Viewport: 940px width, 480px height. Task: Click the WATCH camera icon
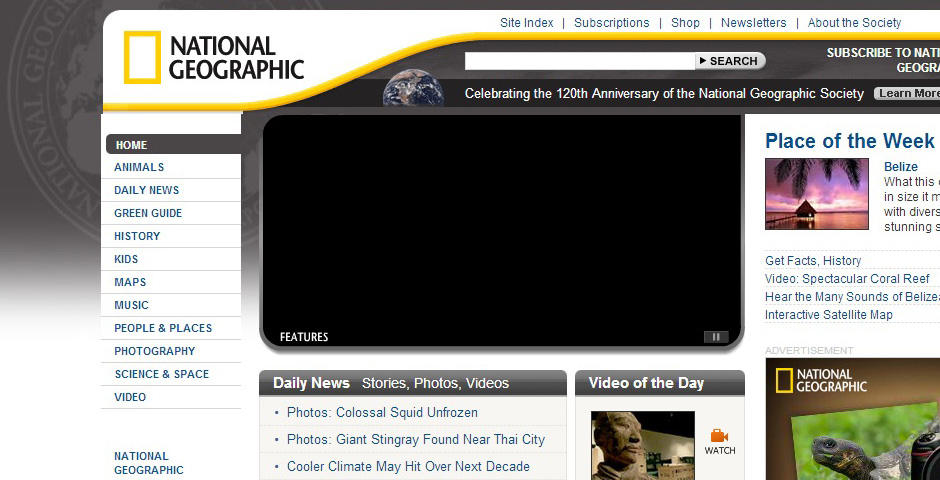(x=719, y=436)
